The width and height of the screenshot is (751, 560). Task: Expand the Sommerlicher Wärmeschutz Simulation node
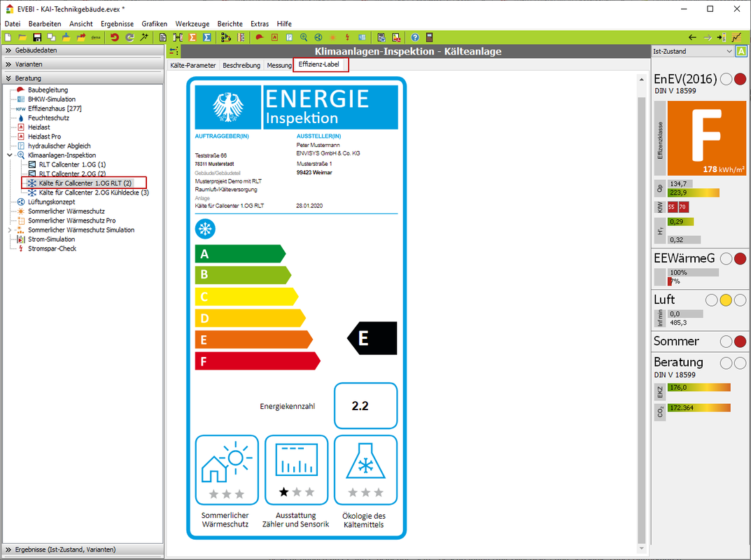coord(10,230)
